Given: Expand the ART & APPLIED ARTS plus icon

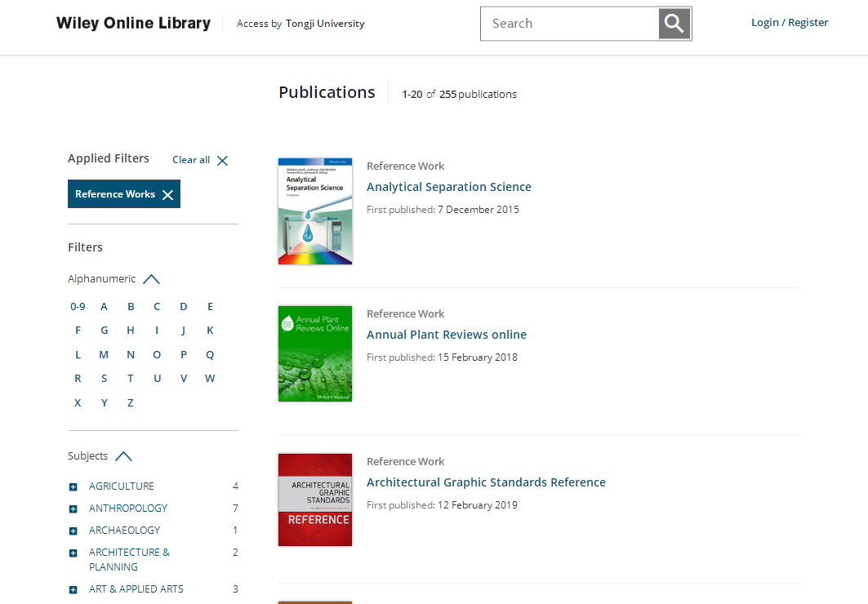Looking at the screenshot, I should (73, 589).
